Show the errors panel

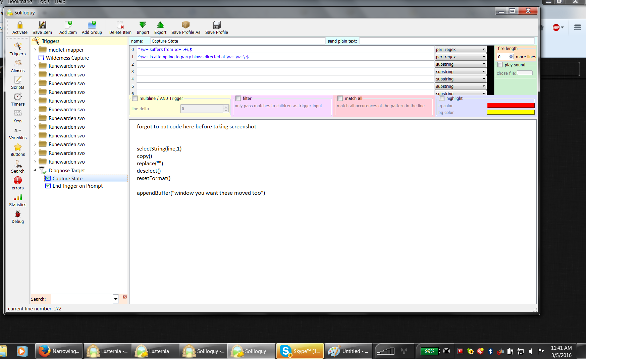point(18,183)
